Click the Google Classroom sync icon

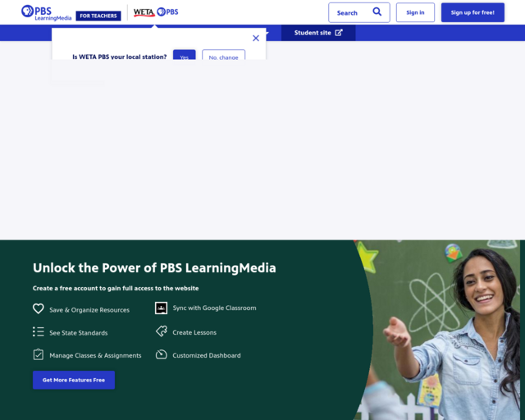(x=161, y=308)
